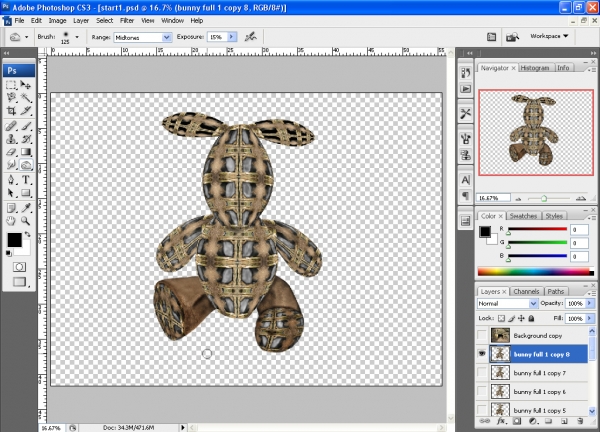Screen dimensions: 600x432
Task: Toggle lock image pixels
Action: pos(511,318)
